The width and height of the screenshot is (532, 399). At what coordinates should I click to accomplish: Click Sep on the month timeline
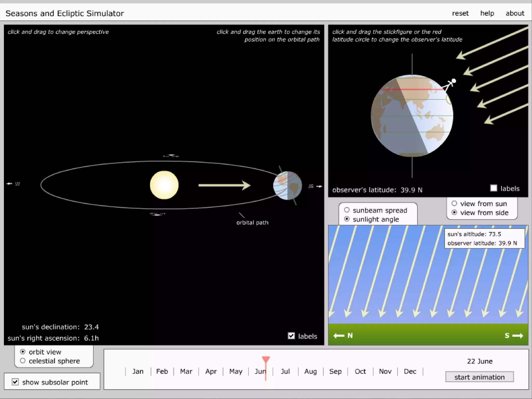[335, 371]
